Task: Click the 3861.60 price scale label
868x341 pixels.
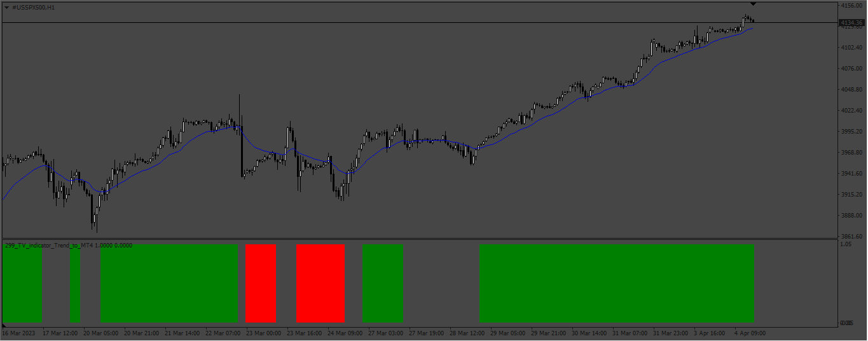Action: click(x=851, y=237)
